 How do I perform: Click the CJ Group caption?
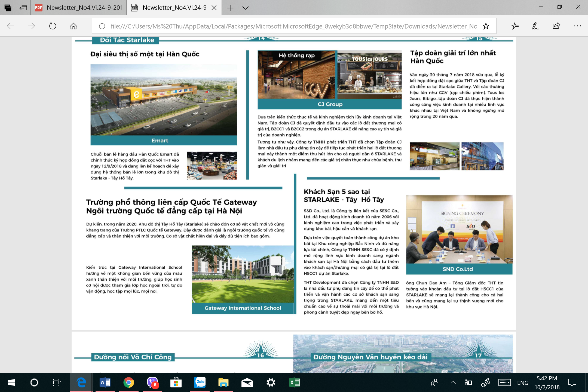(x=330, y=104)
